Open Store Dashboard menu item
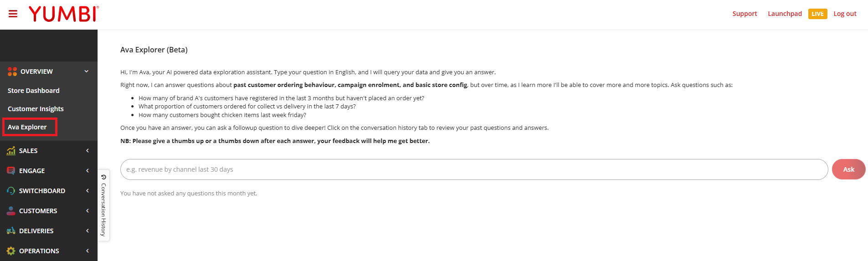This screenshot has height=261, width=868. [34, 91]
